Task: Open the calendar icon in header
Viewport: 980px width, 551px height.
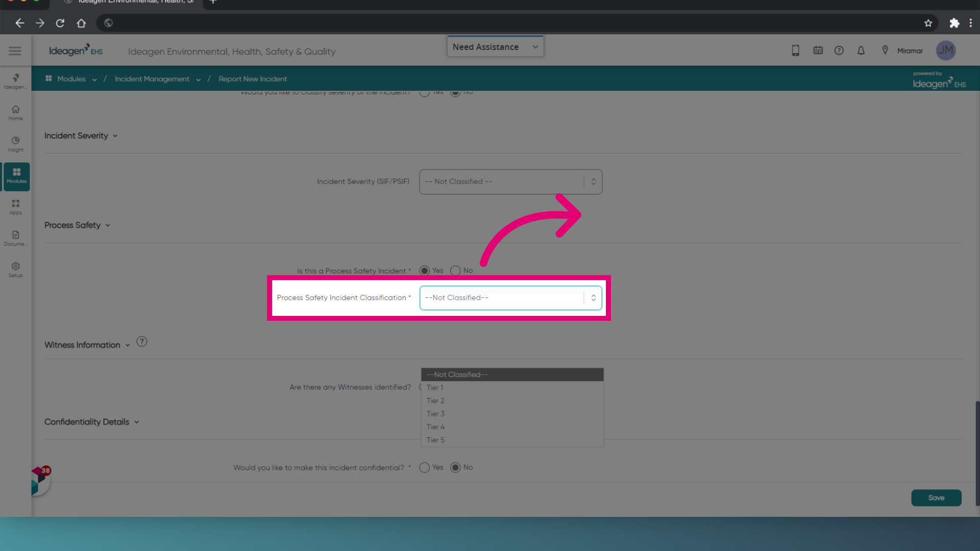Action: pos(818,51)
